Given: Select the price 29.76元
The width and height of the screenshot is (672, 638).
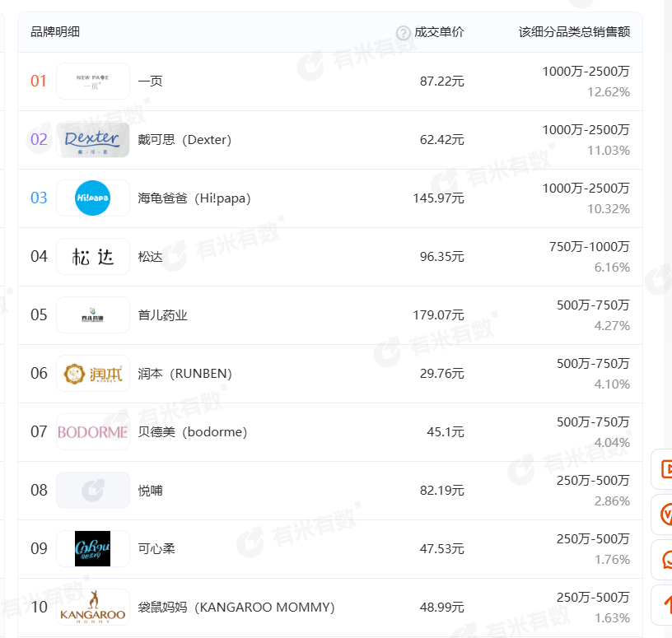Looking at the screenshot, I should 442,374.
